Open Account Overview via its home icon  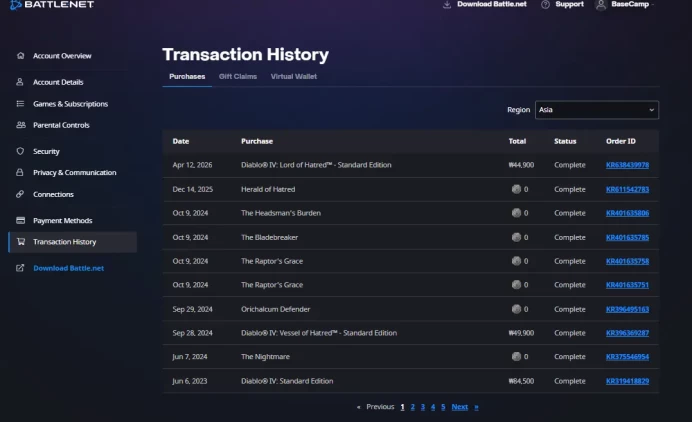tap(20, 56)
